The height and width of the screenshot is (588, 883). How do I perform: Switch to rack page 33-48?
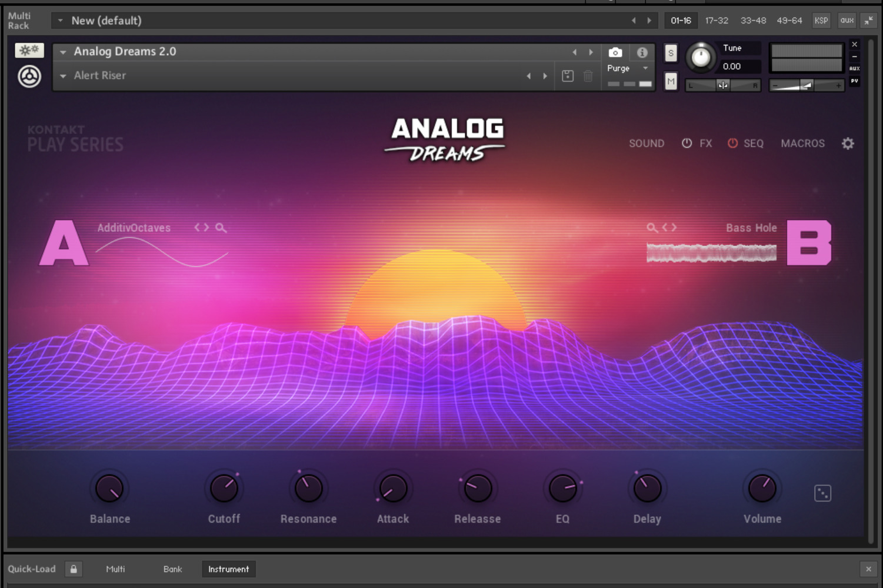753,21
